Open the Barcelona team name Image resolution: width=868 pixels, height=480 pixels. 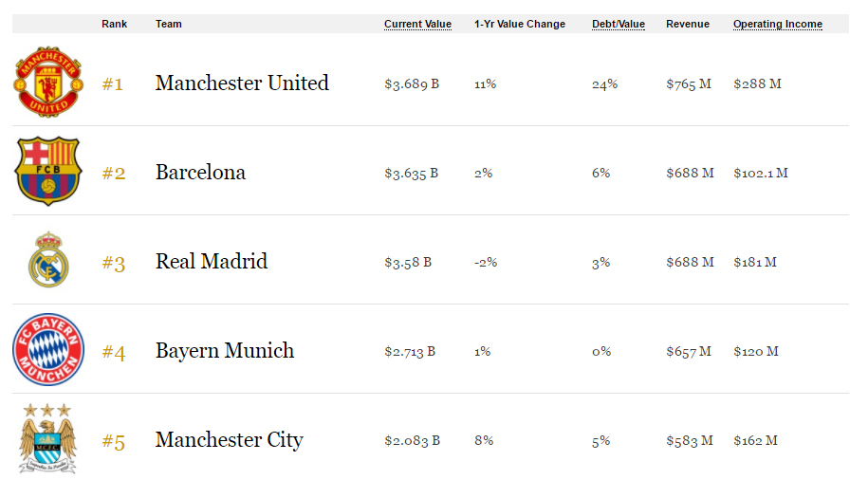pos(200,173)
